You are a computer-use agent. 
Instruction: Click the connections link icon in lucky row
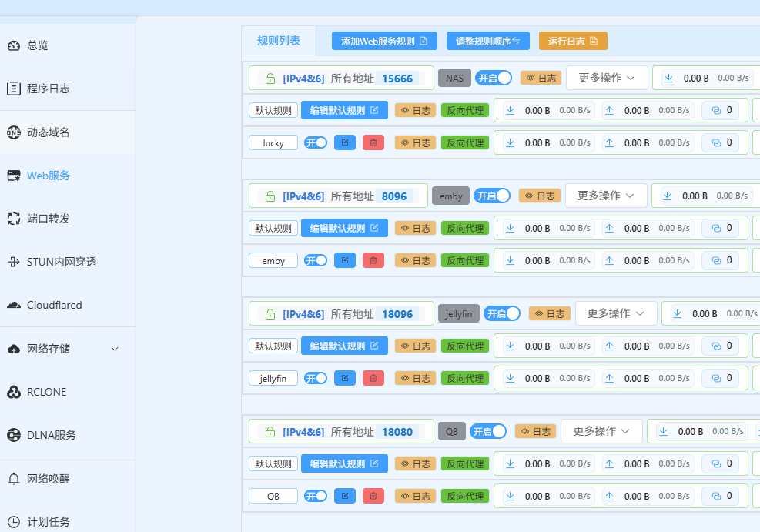coord(715,142)
